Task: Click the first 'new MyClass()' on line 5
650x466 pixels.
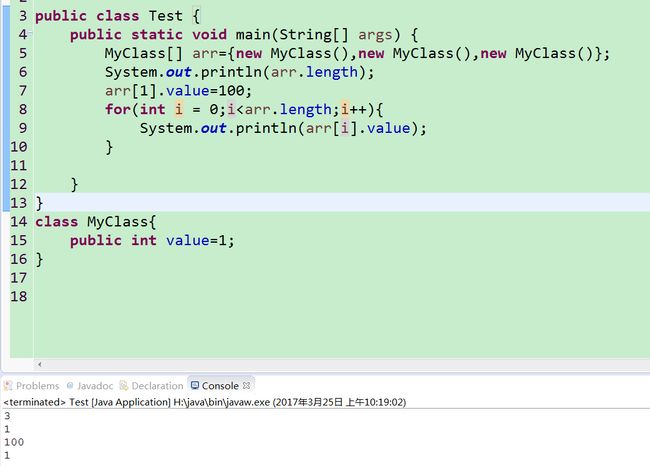Action: 292,53
